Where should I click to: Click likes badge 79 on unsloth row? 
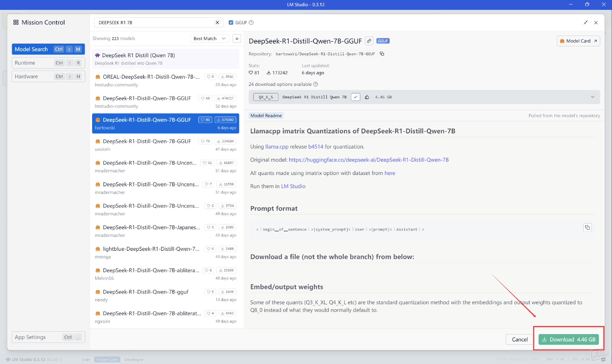click(205, 141)
